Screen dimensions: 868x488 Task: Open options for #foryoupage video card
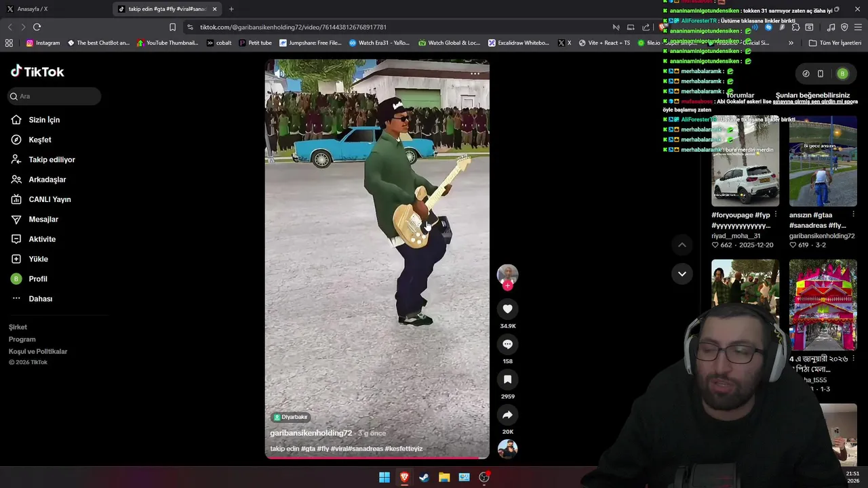coord(775,215)
